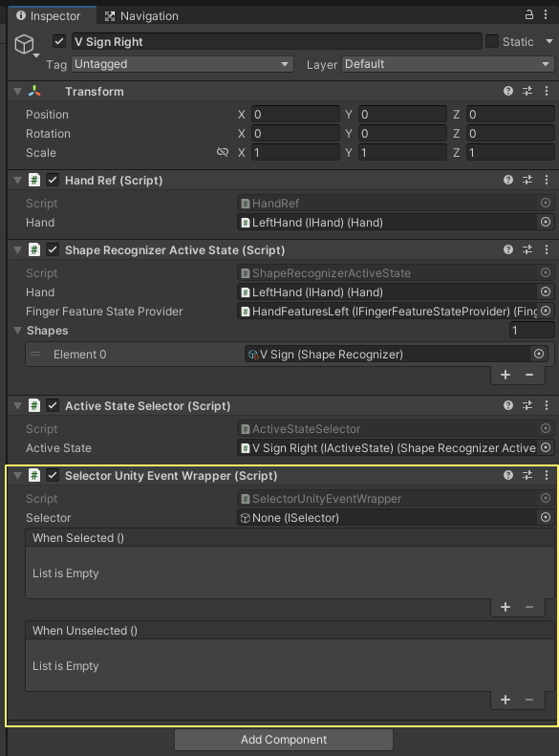Toggle V Sign Right GameObject active checkbox
The height and width of the screenshot is (756, 559).
(59, 41)
